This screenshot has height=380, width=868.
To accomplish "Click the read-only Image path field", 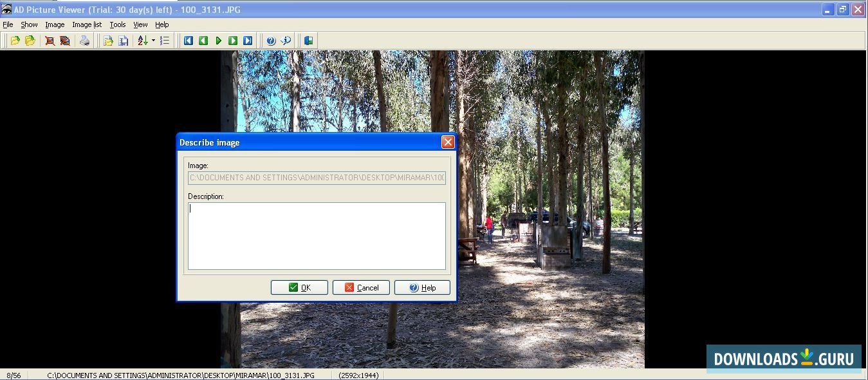I will (x=317, y=178).
